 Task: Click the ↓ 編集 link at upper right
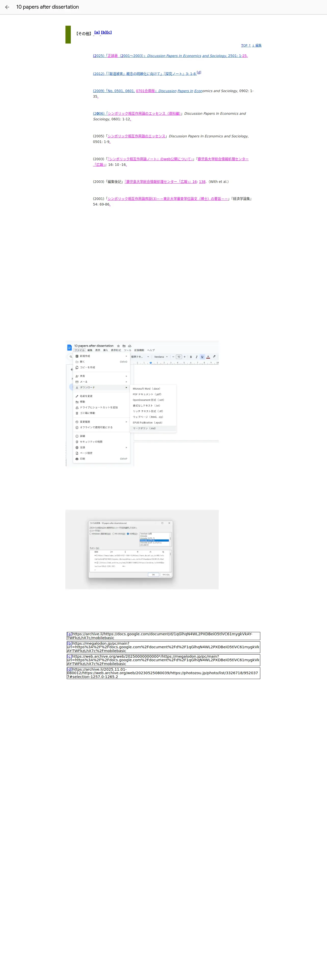(x=256, y=45)
